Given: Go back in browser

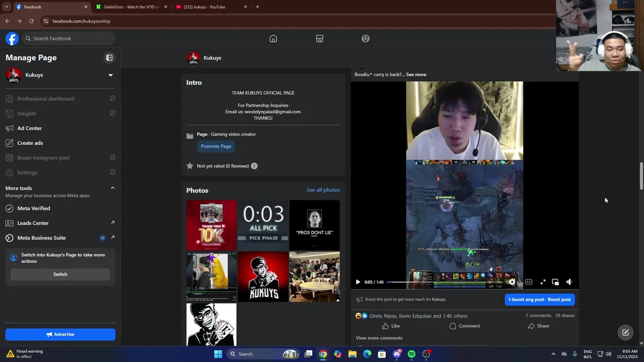Looking at the screenshot, I should (7, 21).
